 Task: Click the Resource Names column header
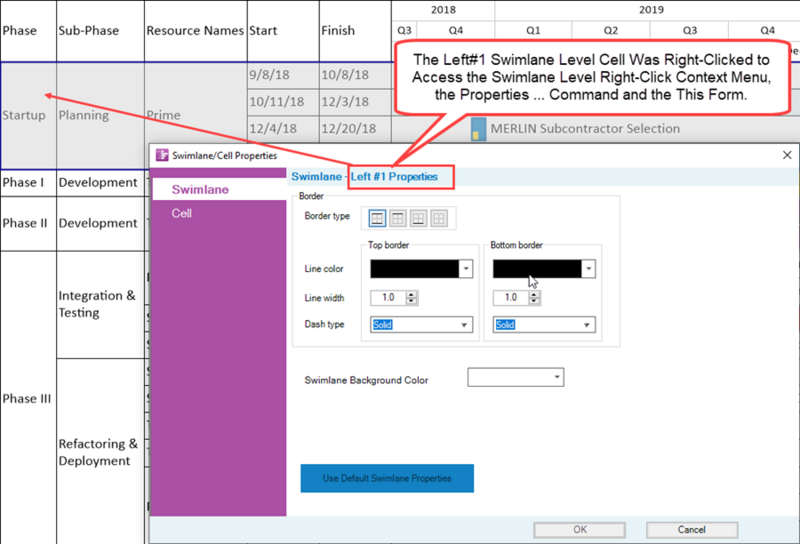coord(195,31)
